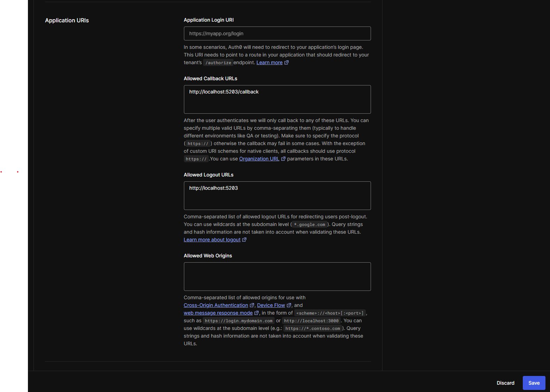Click the /authorize code snippet
This screenshot has height=392, width=550.
[x=218, y=63]
